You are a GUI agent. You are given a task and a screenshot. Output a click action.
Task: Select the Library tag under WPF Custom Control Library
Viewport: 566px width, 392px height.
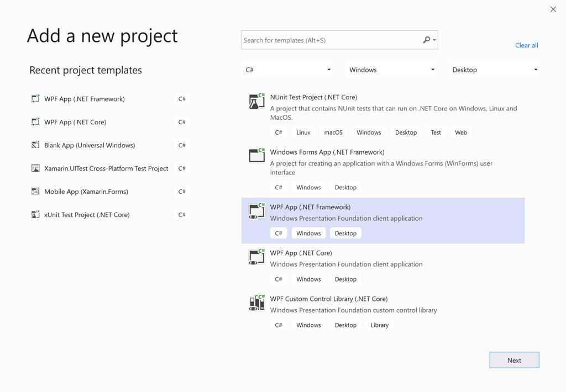379,325
